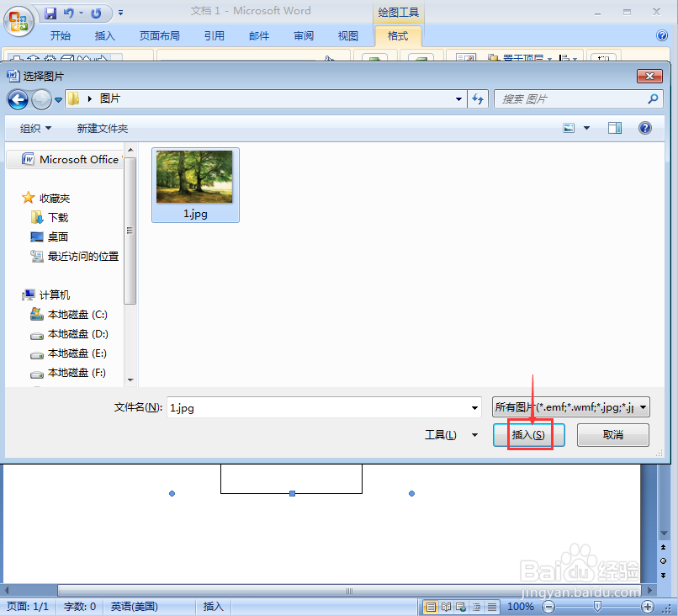Open the 视图 ribbon tab
The width and height of the screenshot is (678, 616).
click(348, 35)
